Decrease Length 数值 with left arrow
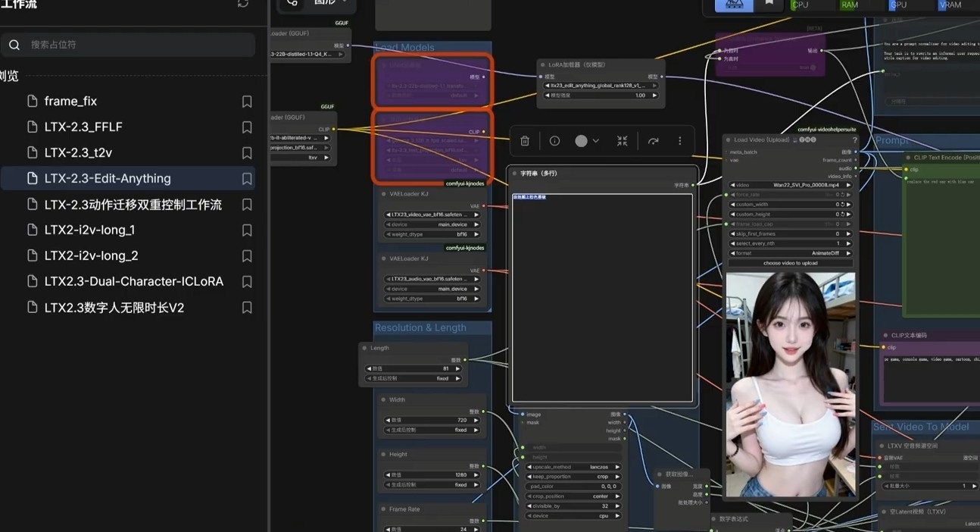Screen dimensions: 980x532 click(369, 368)
